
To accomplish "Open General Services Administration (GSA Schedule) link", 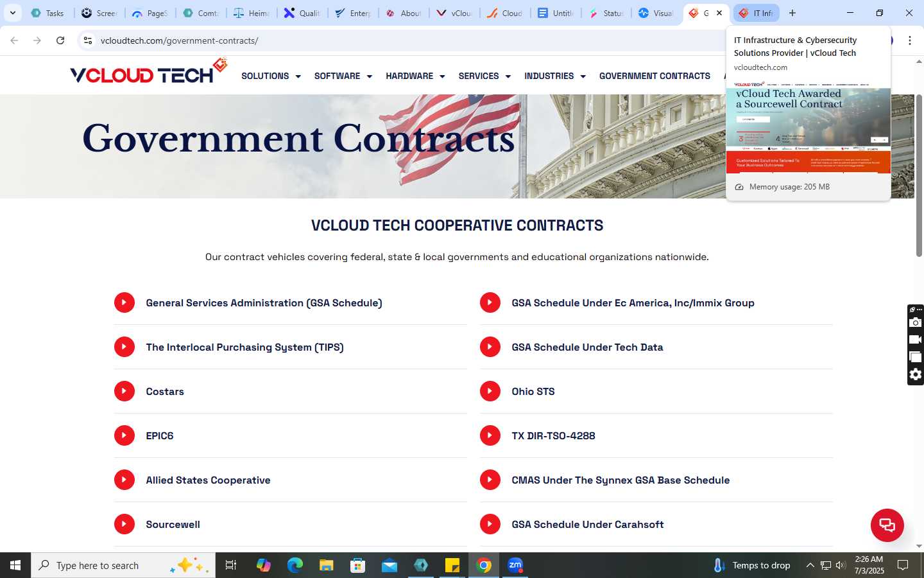I will point(264,302).
